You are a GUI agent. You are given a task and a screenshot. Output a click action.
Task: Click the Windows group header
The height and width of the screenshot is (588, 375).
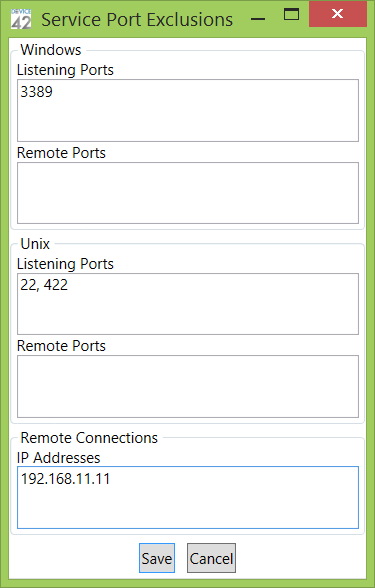[x=51, y=50]
